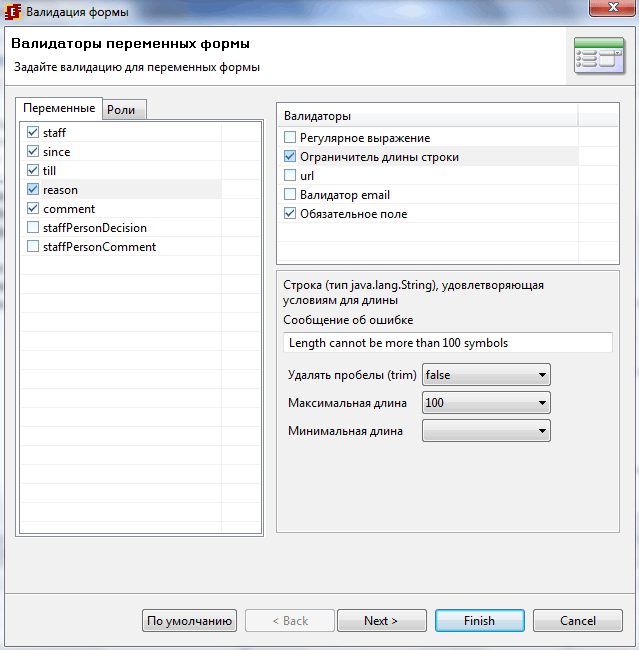Select the till variable name
This screenshot has width=639, height=650.
pyautogui.click(x=49, y=171)
